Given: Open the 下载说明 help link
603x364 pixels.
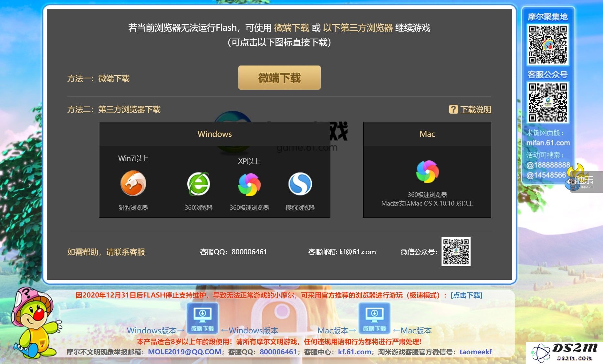Looking at the screenshot, I should coord(475,109).
